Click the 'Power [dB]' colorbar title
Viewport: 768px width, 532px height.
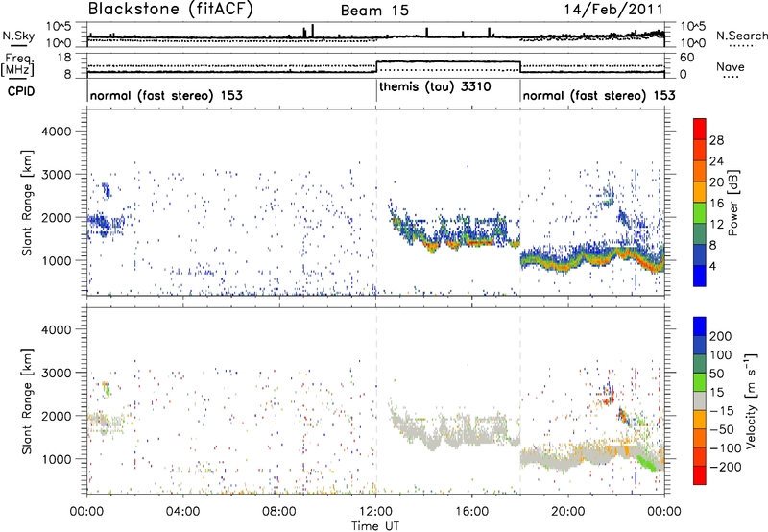click(x=732, y=203)
